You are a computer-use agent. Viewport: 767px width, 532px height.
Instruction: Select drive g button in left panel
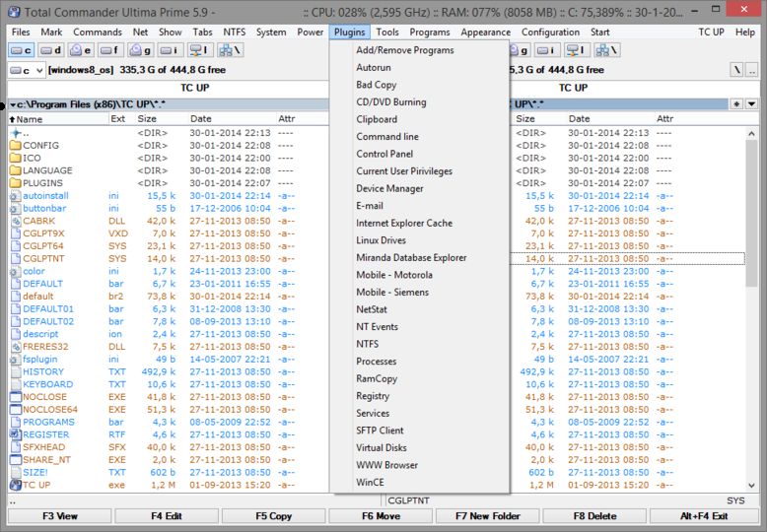pos(140,50)
